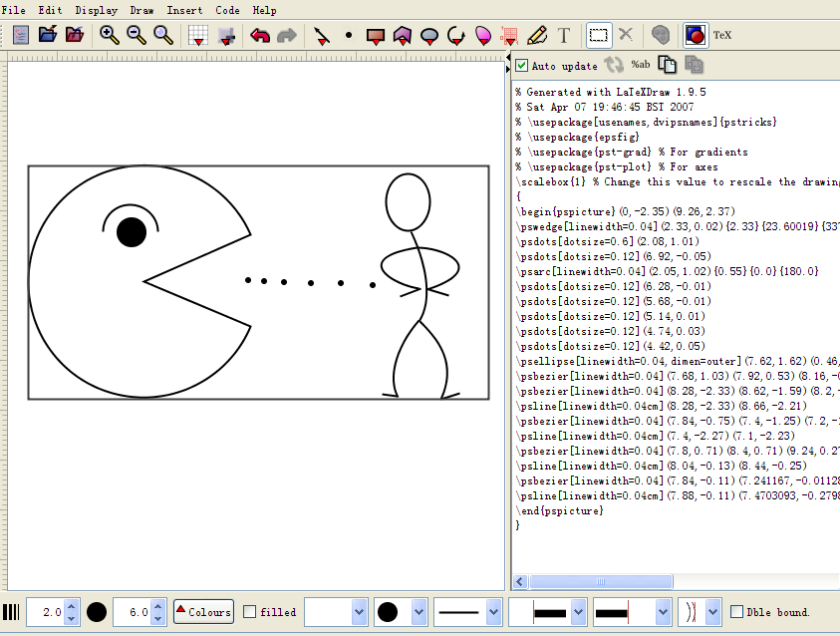Image resolution: width=840 pixels, height=636 pixels.
Task: Increase line thickness with the spinner arrow
Action: pos(70,606)
